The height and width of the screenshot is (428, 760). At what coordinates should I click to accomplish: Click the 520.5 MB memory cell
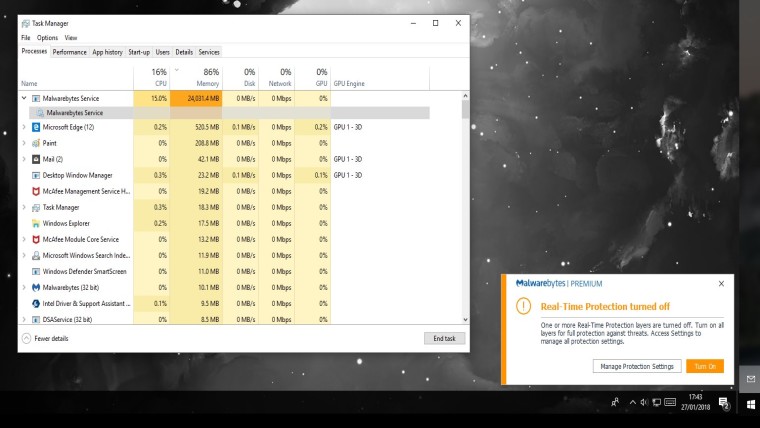[x=196, y=127]
